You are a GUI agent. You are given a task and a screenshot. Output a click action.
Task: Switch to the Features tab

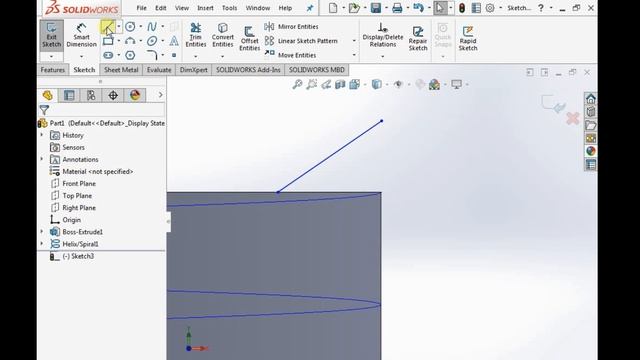tap(53, 70)
